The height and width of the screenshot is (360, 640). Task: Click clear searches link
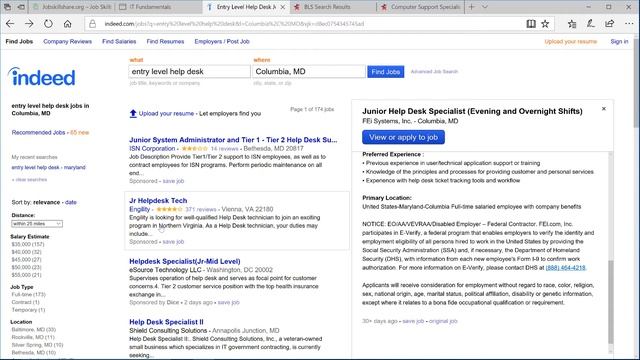pyautogui.click(x=30, y=180)
